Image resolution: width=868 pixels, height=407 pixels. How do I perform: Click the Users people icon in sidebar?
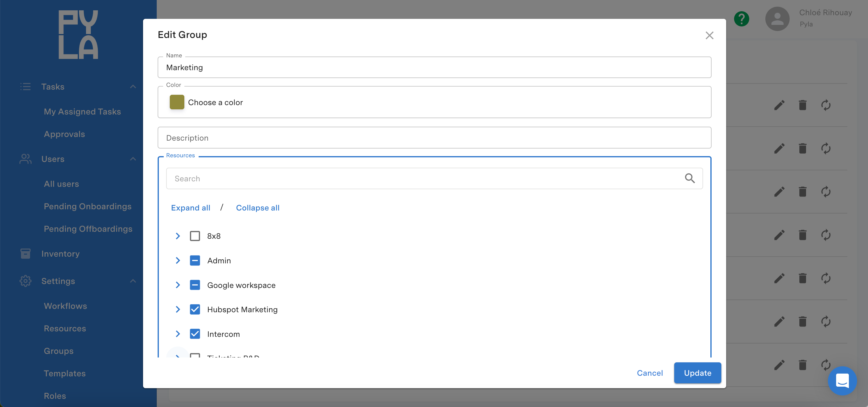click(x=25, y=159)
